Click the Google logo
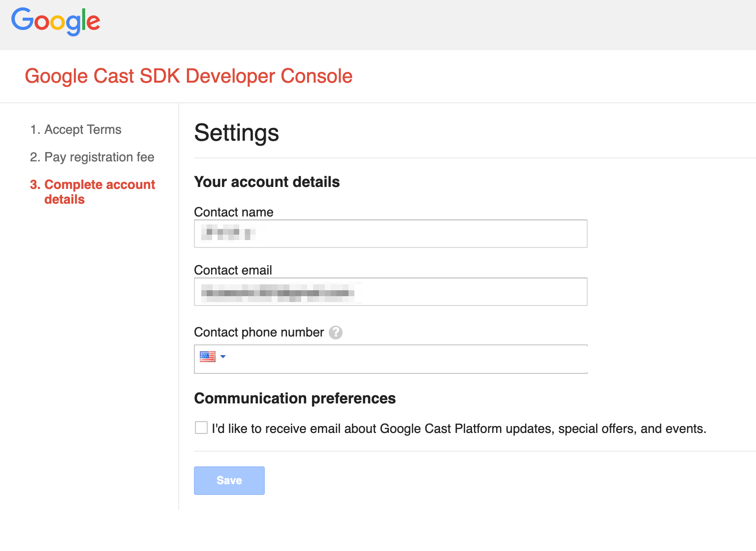Image resolution: width=756 pixels, height=551 pixels. coord(56,22)
